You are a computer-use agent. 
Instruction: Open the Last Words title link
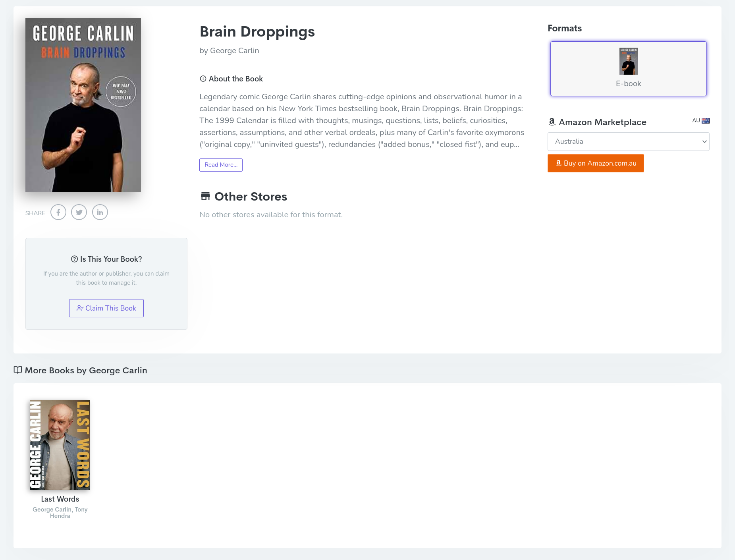coord(60,499)
